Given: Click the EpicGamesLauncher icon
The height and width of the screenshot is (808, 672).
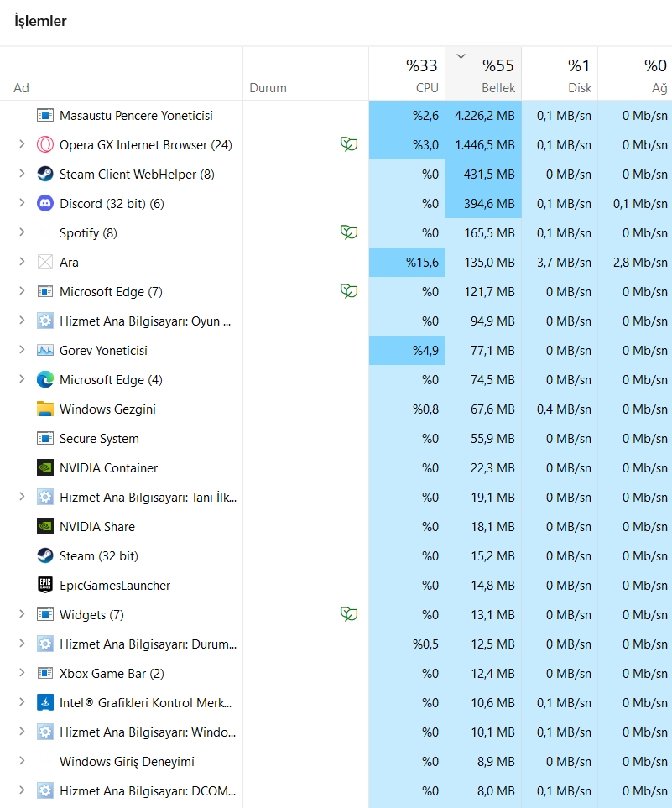Looking at the screenshot, I should tap(45, 586).
